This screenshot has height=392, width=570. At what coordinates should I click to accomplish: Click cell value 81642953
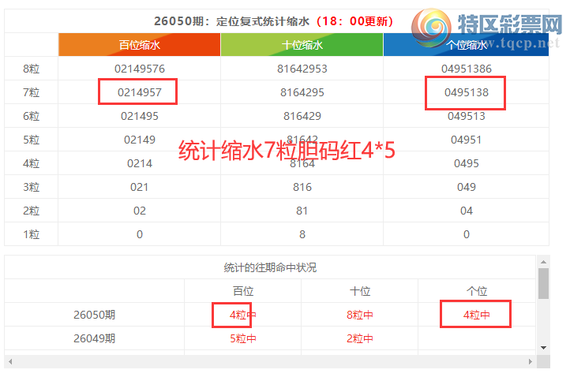pyautogui.click(x=302, y=69)
